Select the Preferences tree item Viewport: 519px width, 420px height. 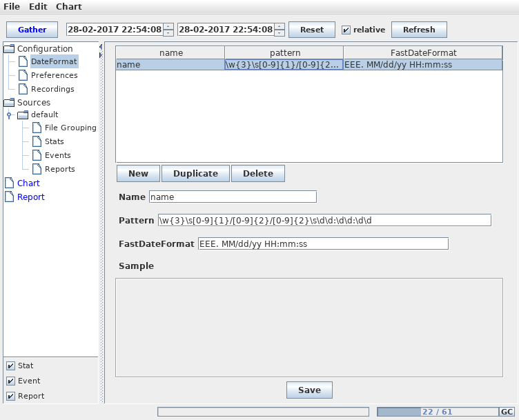click(55, 75)
